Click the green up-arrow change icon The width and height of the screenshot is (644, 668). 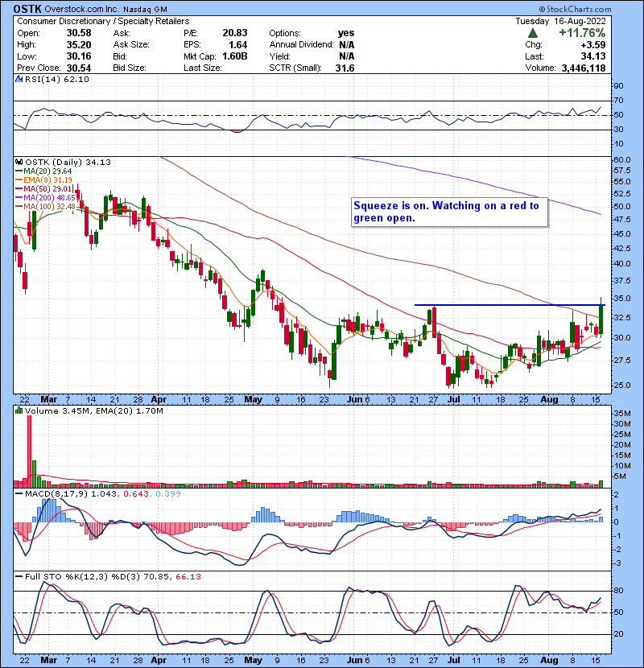point(532,33)
